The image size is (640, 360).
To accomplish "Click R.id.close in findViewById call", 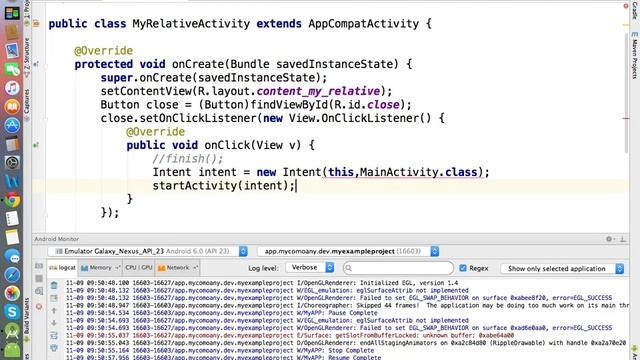I will [x=367, y=105].
